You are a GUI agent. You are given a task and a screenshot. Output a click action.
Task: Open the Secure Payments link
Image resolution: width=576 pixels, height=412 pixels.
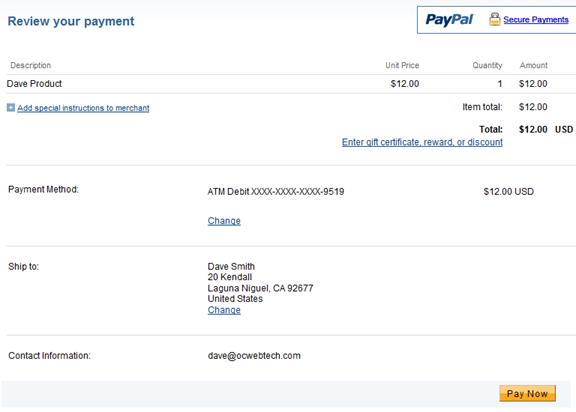pyautogui.click(x=536, y=19)
